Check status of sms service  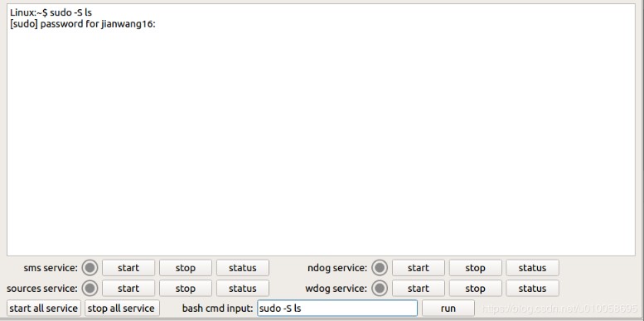click(x=243, y=268)
